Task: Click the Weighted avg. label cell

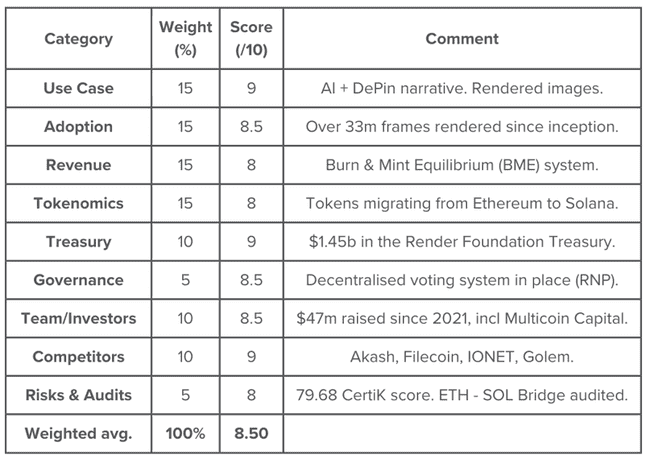Action: click(78, 433)
